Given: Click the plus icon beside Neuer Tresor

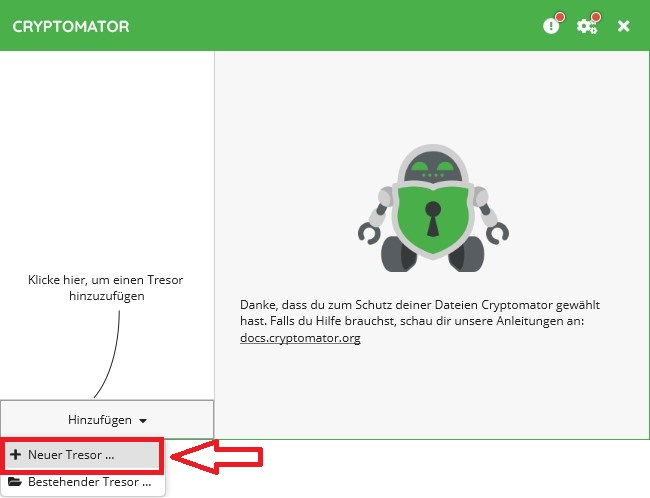Looking at the screenshot, I should pyautogui.click(x=15, y=454).
